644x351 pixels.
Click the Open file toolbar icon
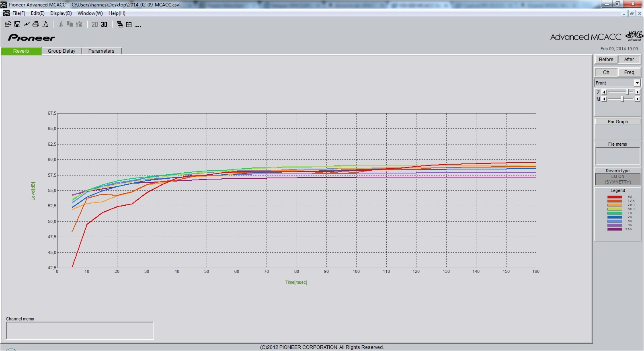pos(8,25)
